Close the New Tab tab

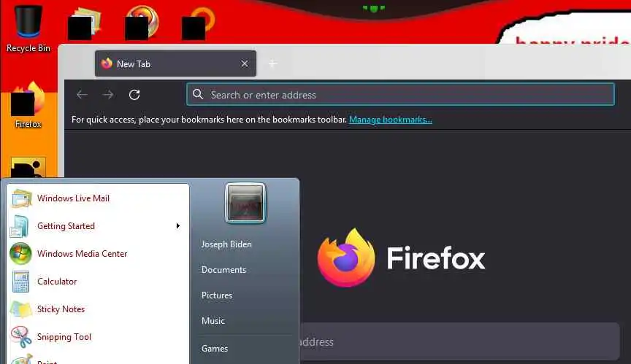(x=244, y=63)
